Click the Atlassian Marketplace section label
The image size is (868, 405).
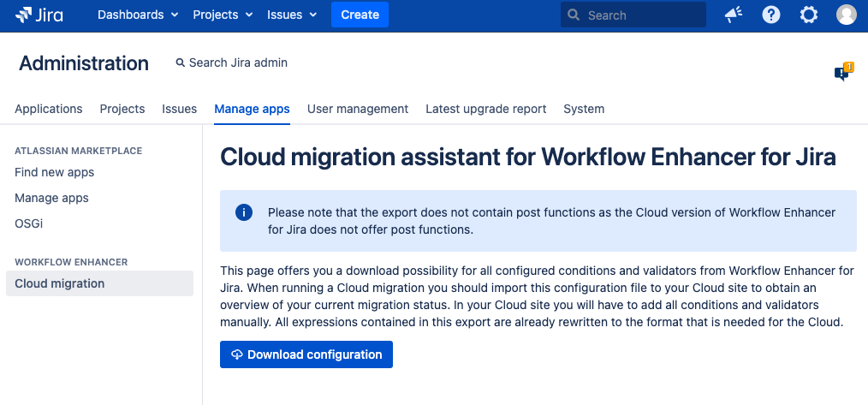tap(79, 151)
